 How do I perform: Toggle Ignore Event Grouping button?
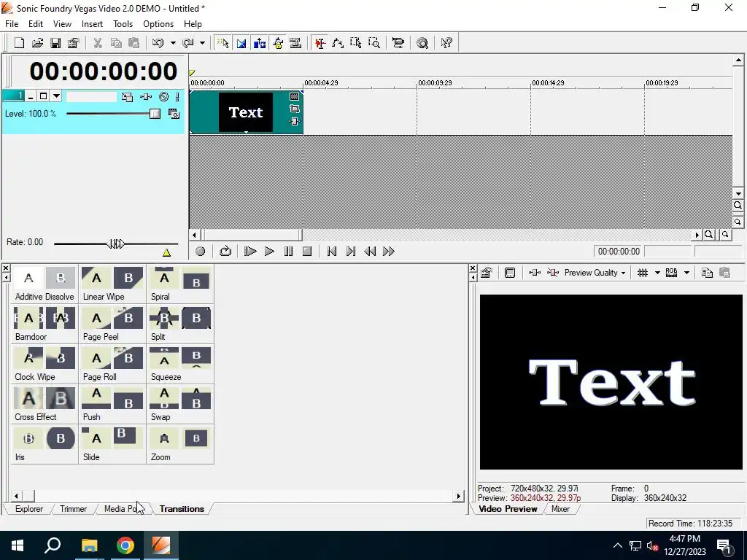pyautogui.click(x=295, y=43)
